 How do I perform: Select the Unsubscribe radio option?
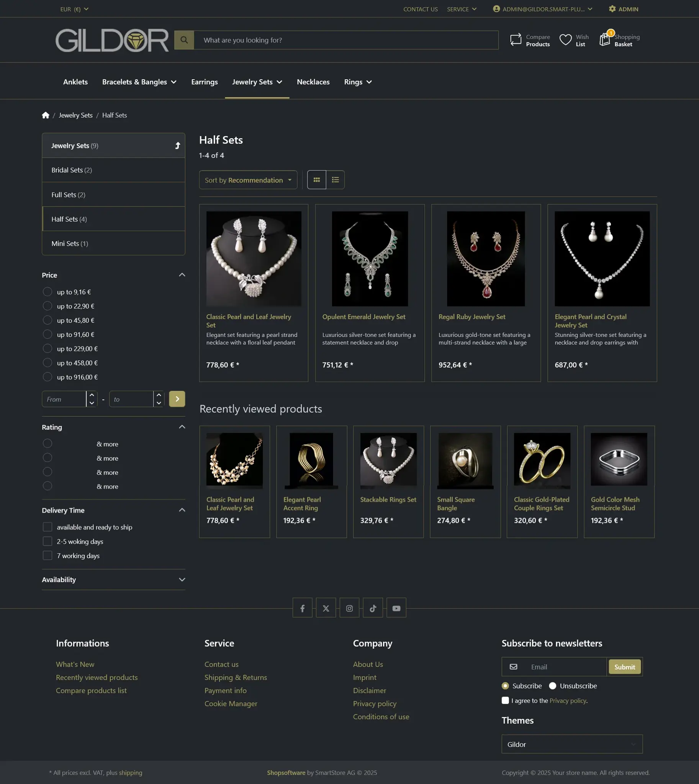click(552, 686)
